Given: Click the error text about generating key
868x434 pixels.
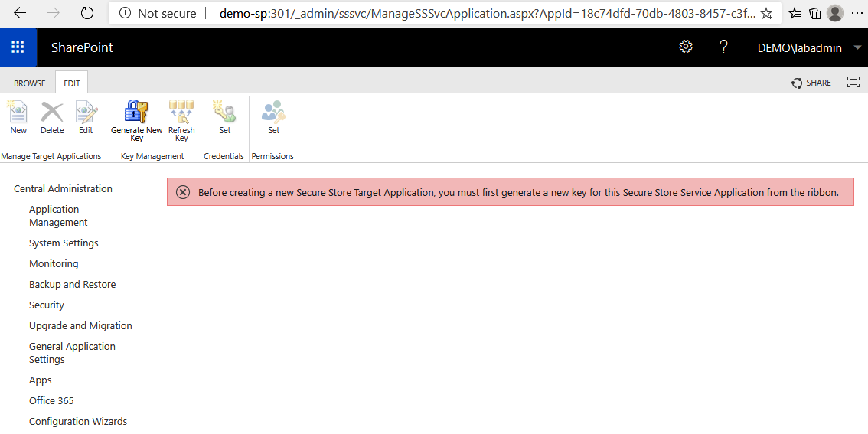Looking at the screenshot, I should tap(519, 193).
